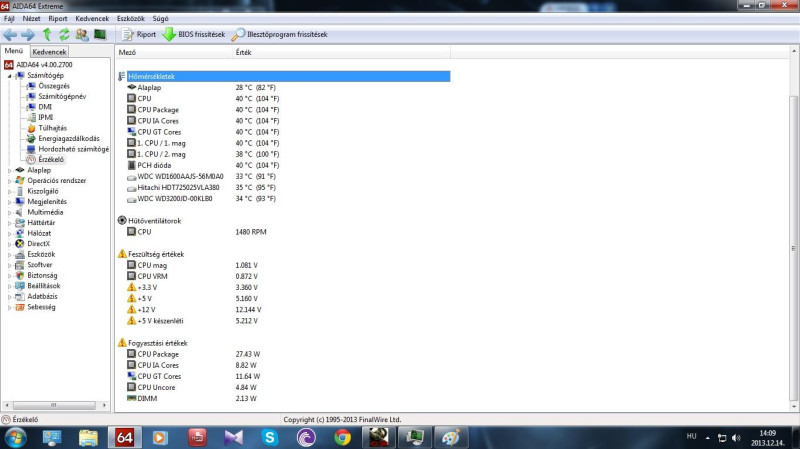Select Energiagazdálkodás in the tree
The height and width of the screenshot is (449, 800).
click(x=69, y=138)
